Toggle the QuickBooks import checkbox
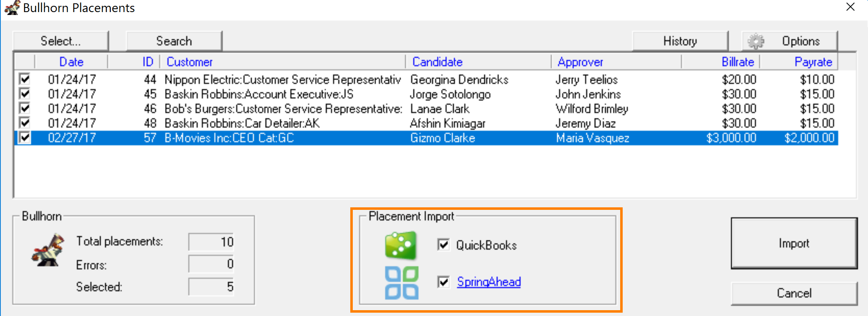868x316 pixels. [x=444, y=245]
